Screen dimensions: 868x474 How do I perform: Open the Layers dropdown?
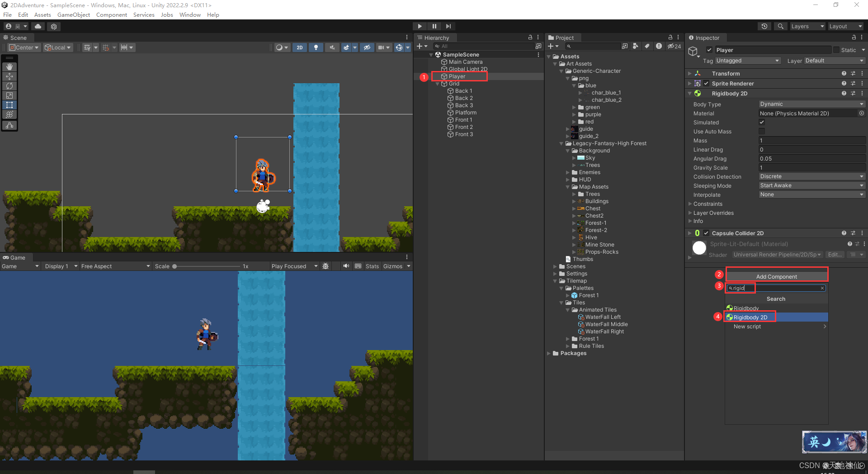pyautogui.click(x=807, y=26)
